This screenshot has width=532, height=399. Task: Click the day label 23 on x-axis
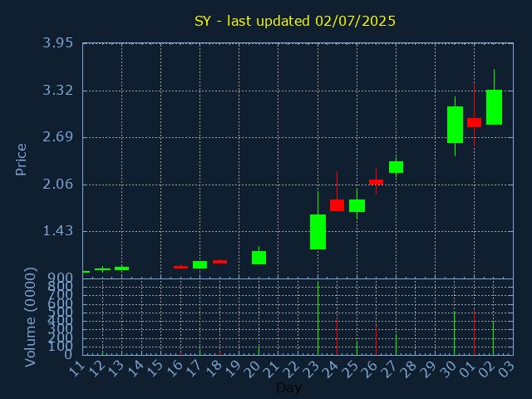pyautogui.click(x=312, y=369)
